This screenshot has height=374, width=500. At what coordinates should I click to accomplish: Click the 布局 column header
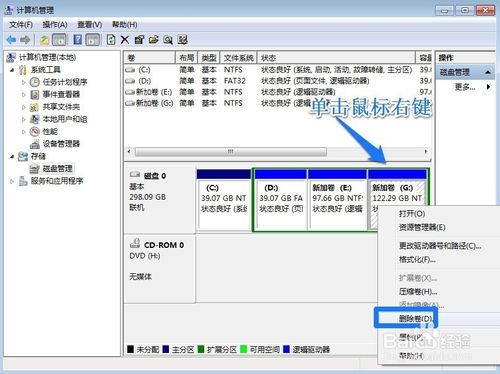[x=187, y=58]
